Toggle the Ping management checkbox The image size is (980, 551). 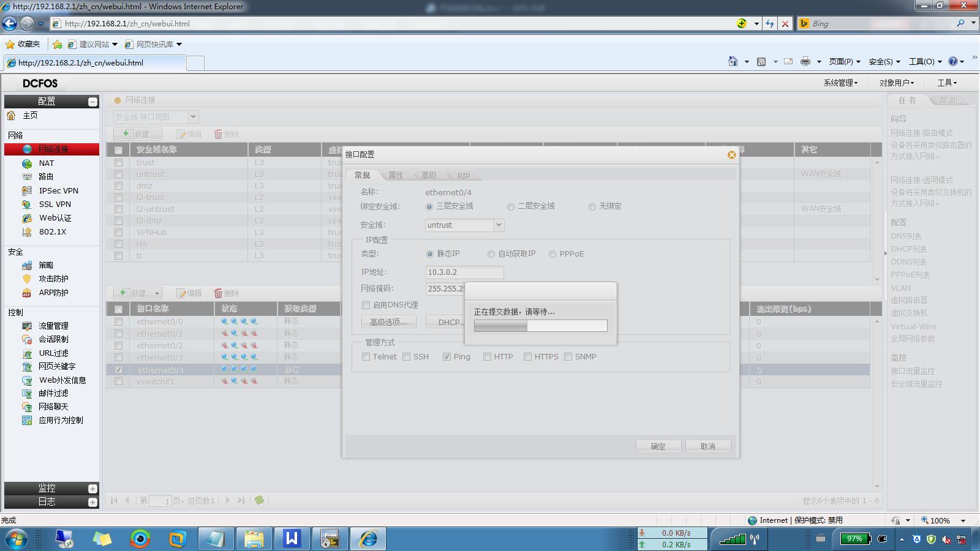[447, 357]
